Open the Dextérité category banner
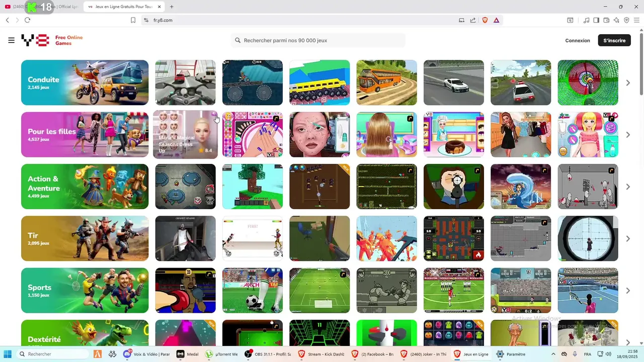 pos(85,333)
